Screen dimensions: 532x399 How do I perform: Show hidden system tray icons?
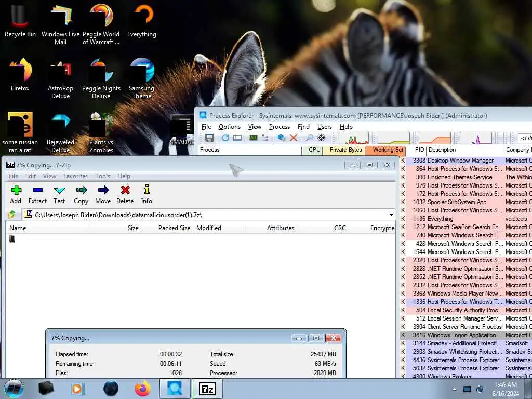pos(454,389)
